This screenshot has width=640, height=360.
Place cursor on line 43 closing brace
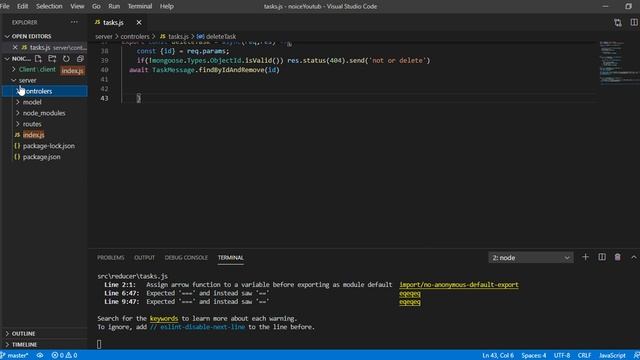139,98
